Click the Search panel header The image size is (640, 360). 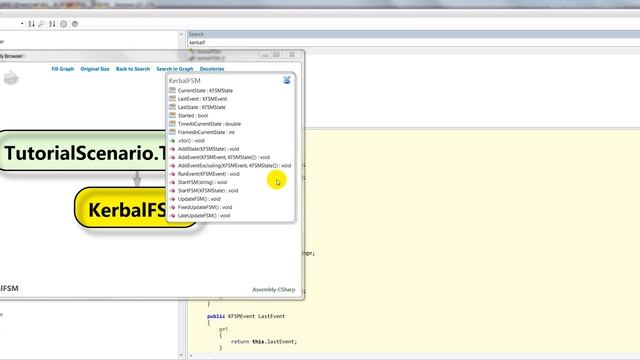click(x=413, y=34)
